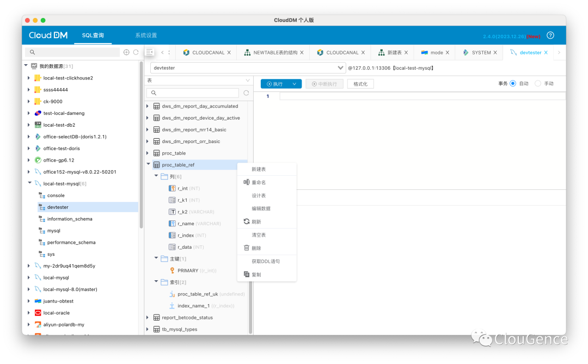Click the datasource search field

[x=73, y=52]
